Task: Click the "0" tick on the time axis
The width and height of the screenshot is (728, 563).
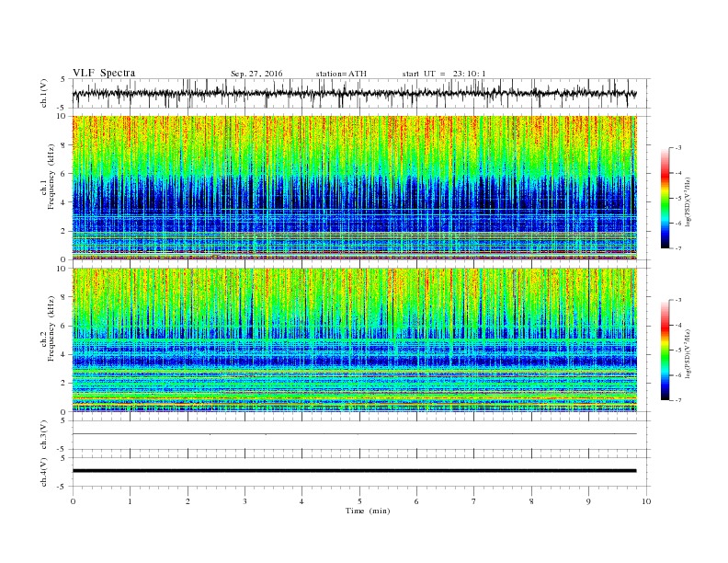Action: click(x=73, y=501)
